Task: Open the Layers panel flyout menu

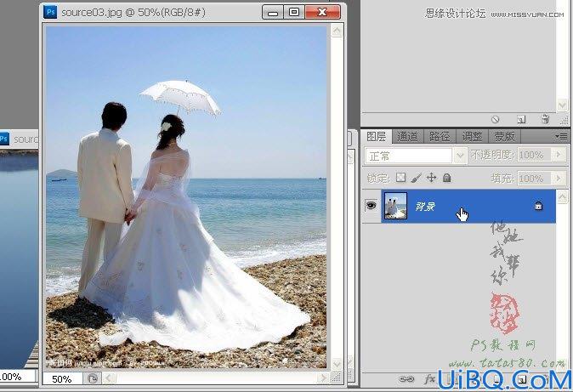Action: [561, 136]
